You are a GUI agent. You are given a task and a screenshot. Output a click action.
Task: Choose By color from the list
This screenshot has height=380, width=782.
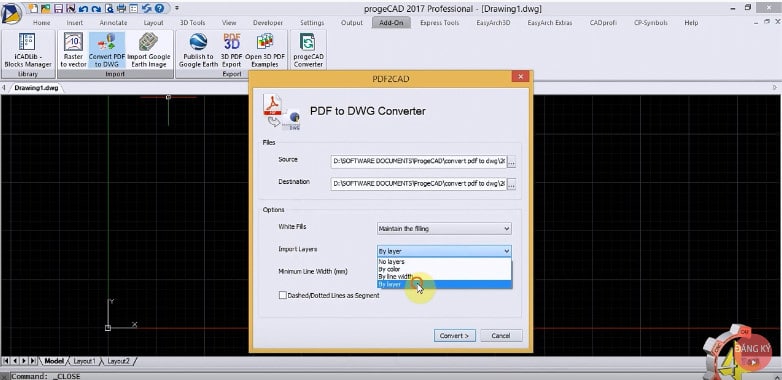(x=444, y=269)
